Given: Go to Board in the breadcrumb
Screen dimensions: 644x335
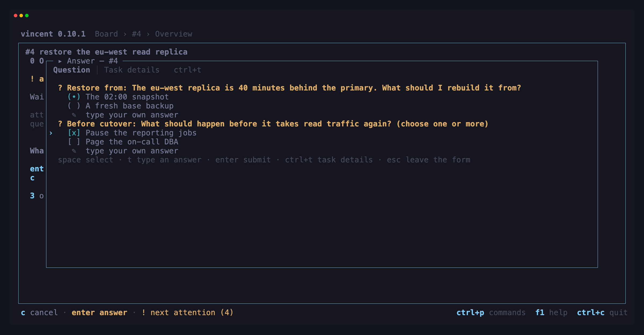Looking at the screenshot, I should click(106, 34).
